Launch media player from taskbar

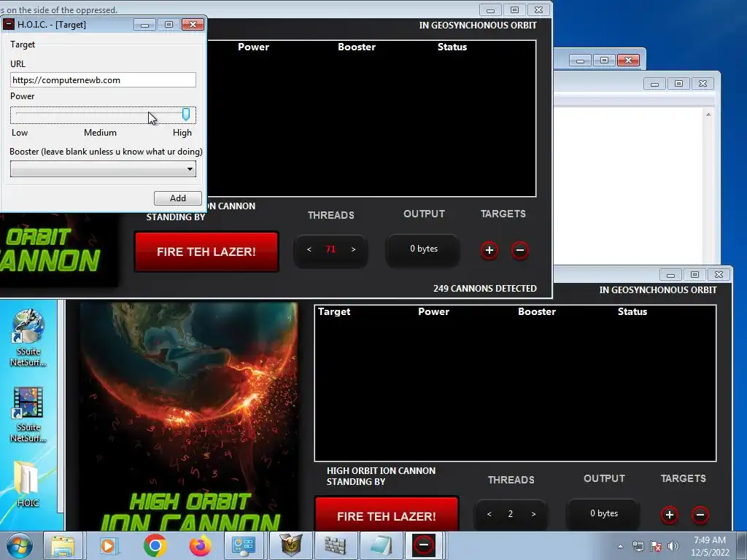(108, 545)
